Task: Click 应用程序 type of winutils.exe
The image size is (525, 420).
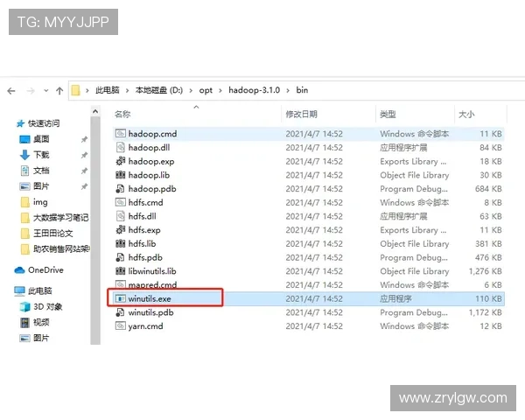Action: tap(395, 298)
